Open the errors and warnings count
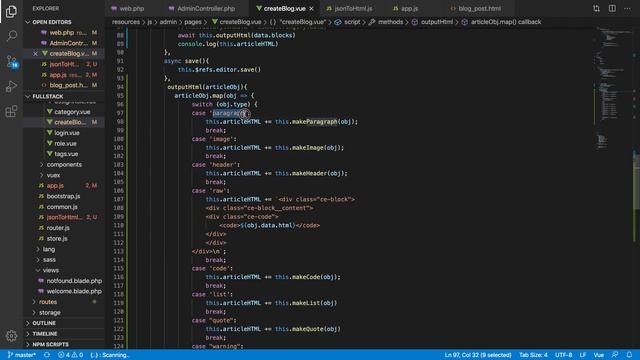 tap(70, 355)
